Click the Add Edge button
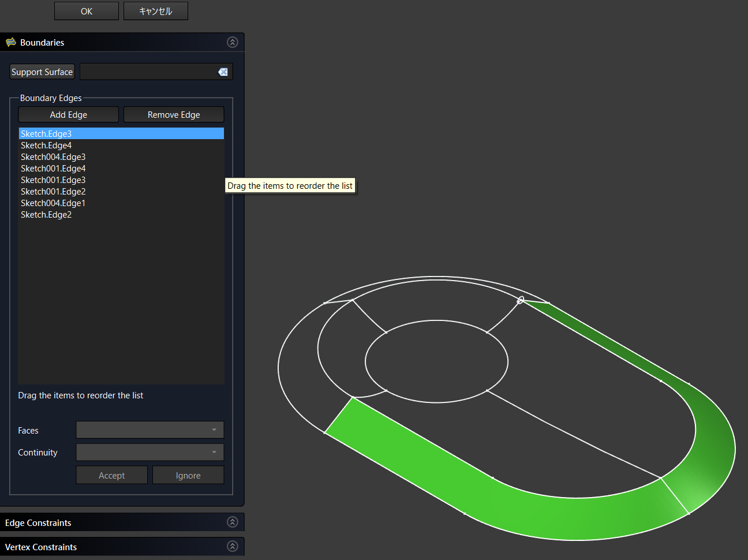Viewport: 748px width, 560px height. pyautogui.click(x=69, y=114)
